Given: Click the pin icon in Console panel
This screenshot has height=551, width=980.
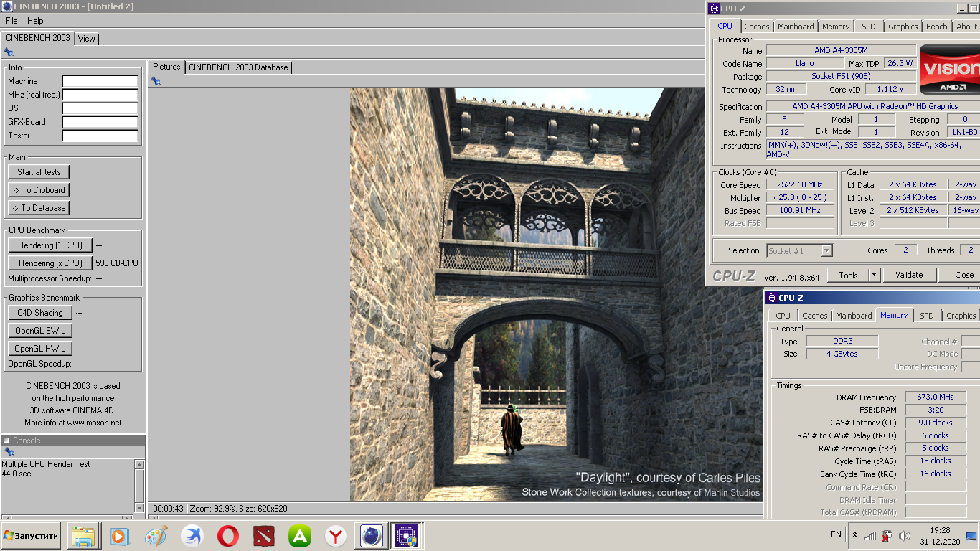Looking at the screenshot, I should (x=9, y=452).
